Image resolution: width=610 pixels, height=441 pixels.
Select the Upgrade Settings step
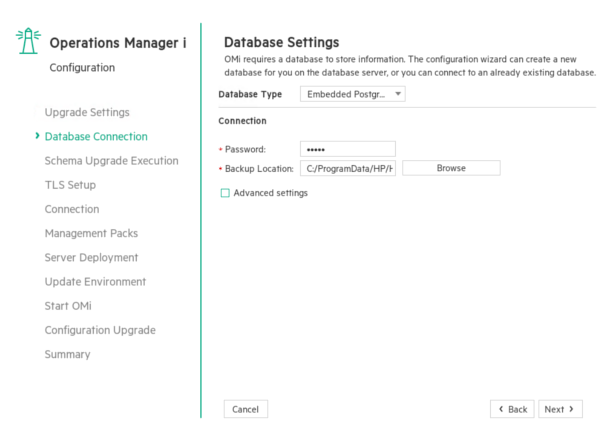tap(87, 112)
